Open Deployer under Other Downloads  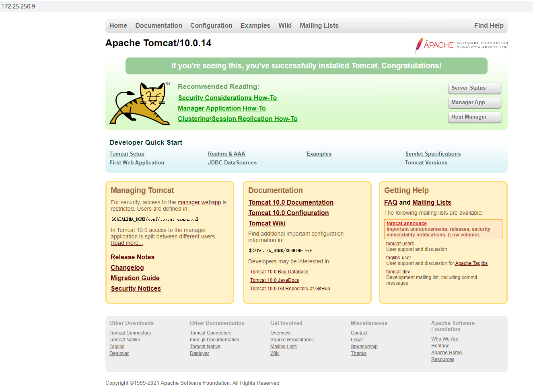coord(119,353)
